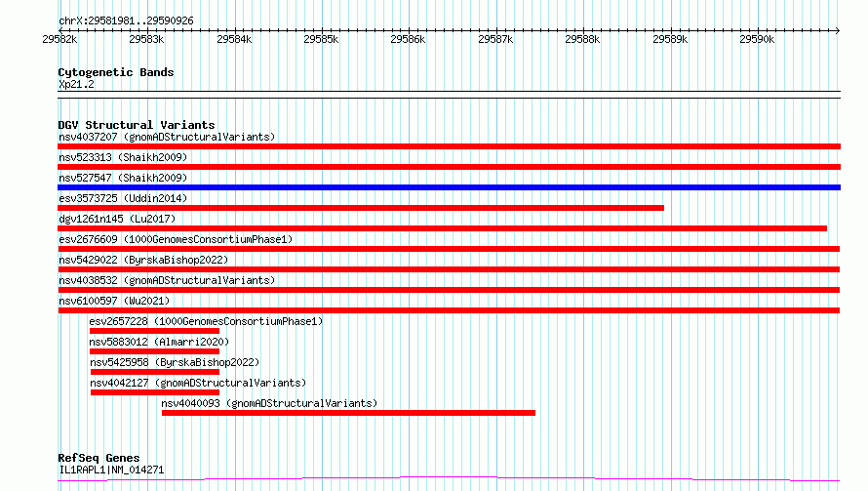
Task: Select the short esv2657228 red bar
Action: tap(154, 331)
